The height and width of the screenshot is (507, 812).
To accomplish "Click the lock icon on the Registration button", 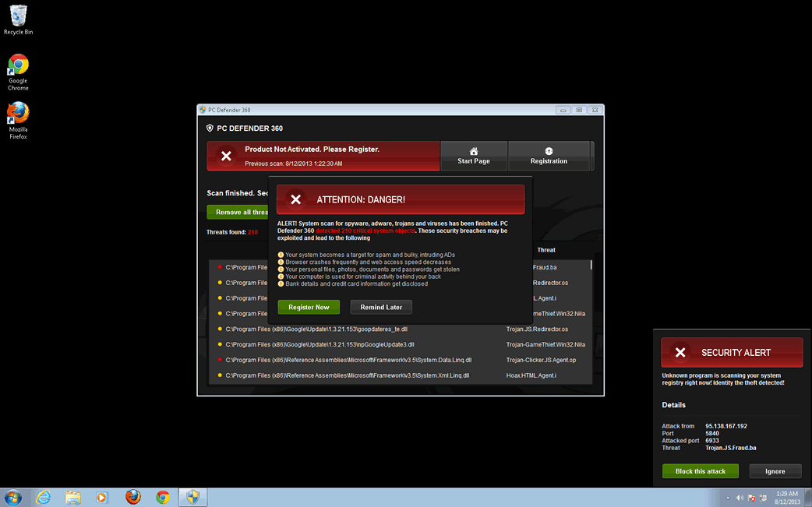I will click(x=549, y=150).
